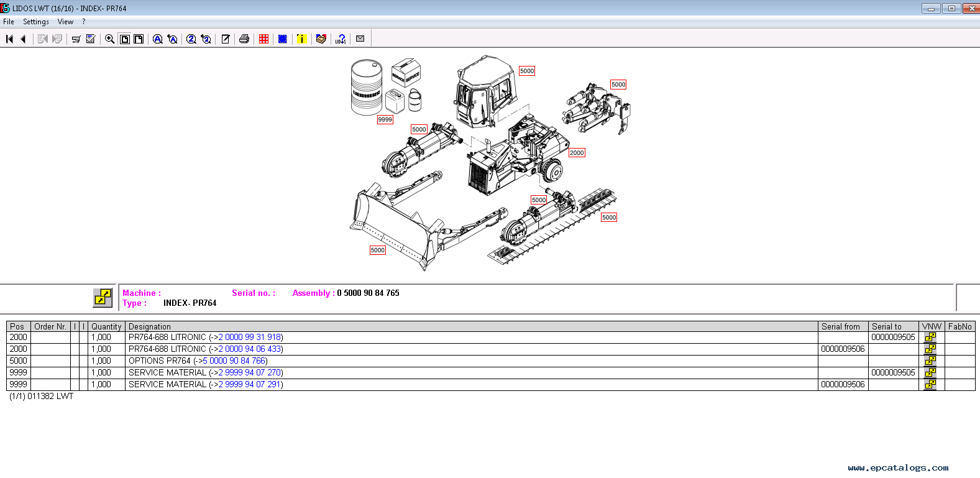Select Serial from 0000009506 in last SERVICE MATERIAL row
This screenshot has height=478, width=980.
point(843,384)
